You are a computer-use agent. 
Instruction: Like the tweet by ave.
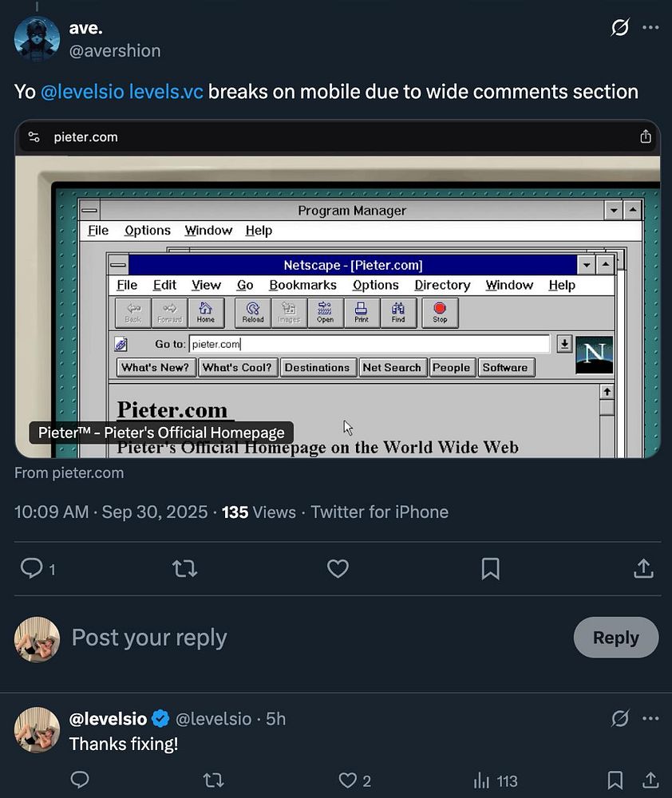[338, 568]
